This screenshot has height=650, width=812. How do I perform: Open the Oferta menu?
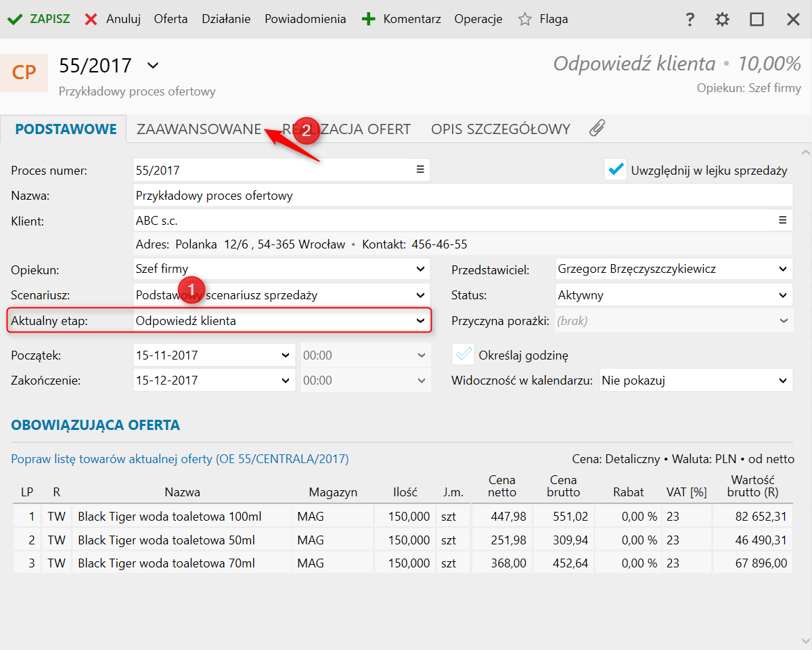tap(171, 19)
